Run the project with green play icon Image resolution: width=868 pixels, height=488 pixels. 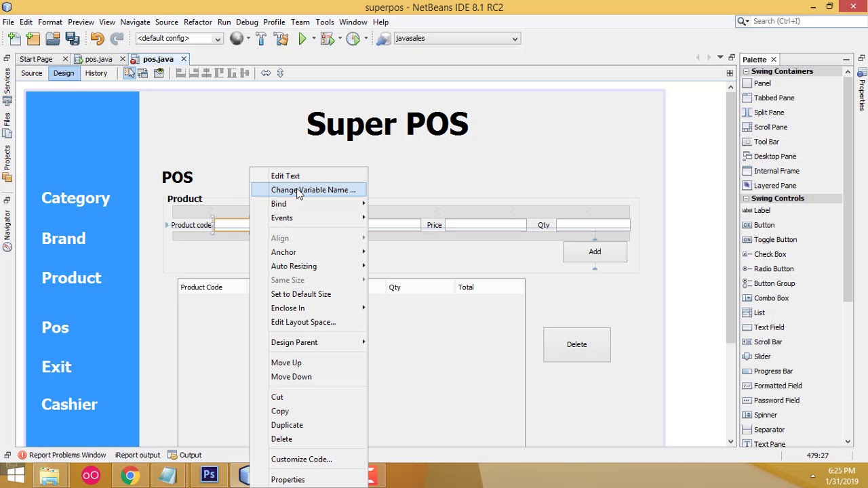click(302, 39)
